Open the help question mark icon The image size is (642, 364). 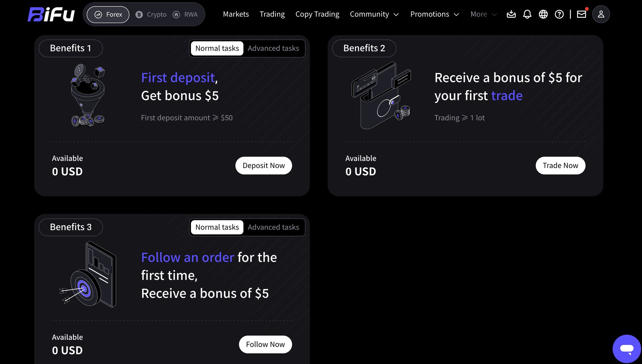[x=559, y=14]
